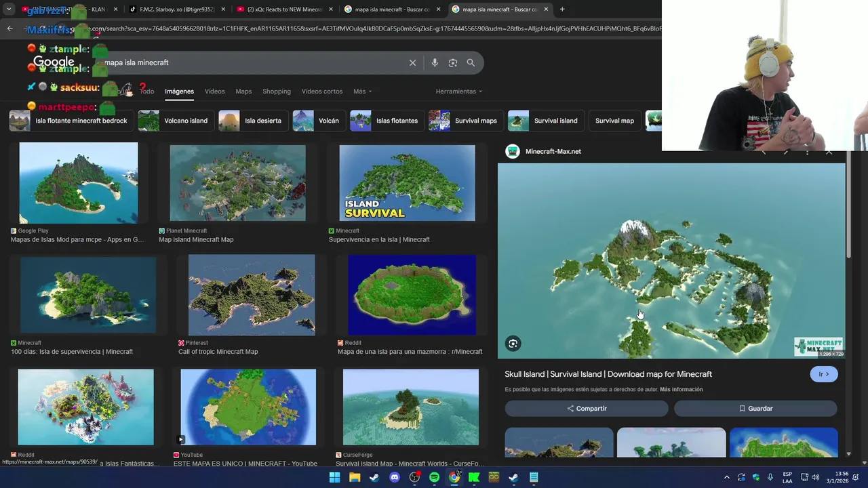Focus the Google search input field

pyautogui.click(x=254, y=62)
